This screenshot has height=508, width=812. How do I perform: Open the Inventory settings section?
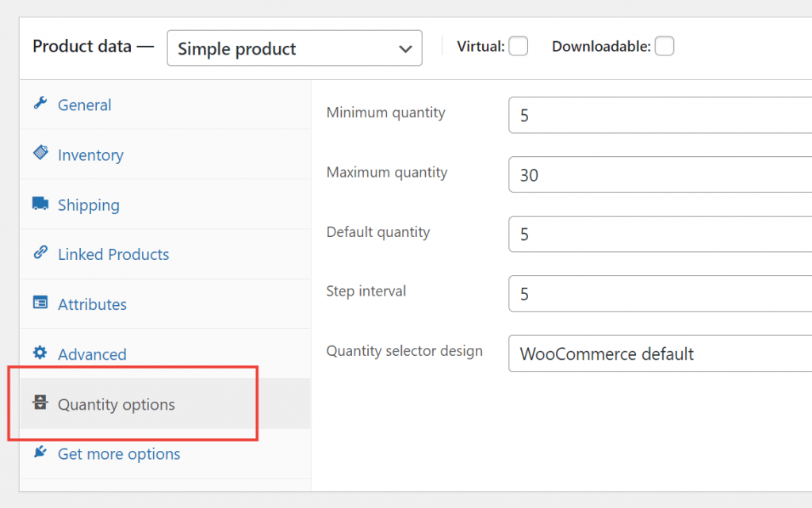[x=90, y=154]
